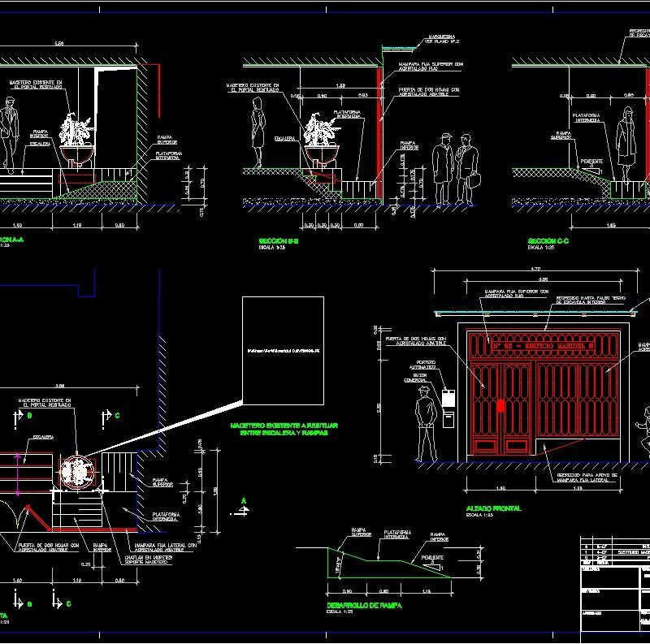Select the red door handle rectangle

tap(500, 404)
